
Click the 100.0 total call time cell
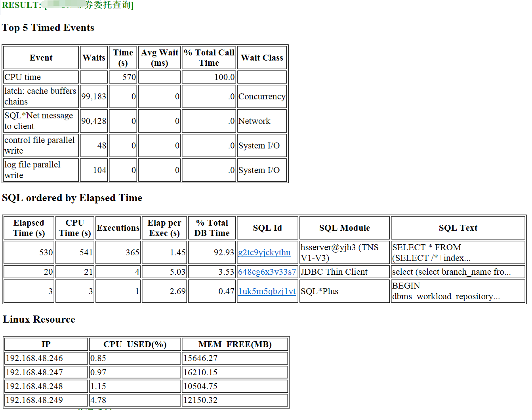tap(209, 77)
